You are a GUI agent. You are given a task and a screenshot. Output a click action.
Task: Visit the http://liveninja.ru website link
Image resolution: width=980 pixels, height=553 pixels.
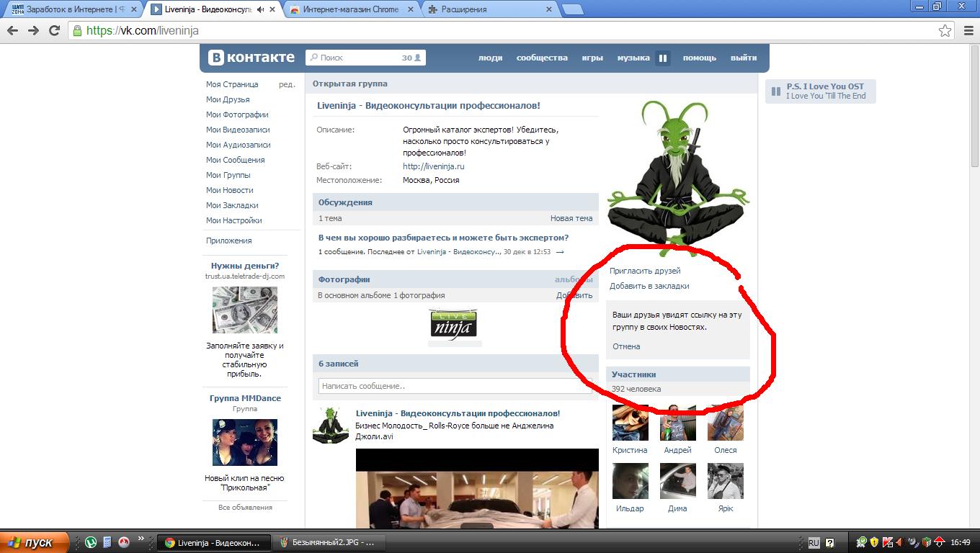(x=434, y=166)
